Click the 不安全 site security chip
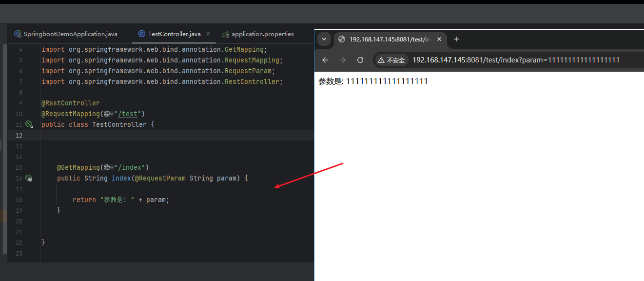The width and height of the screenshot is (644, 281). click(391, 60)
